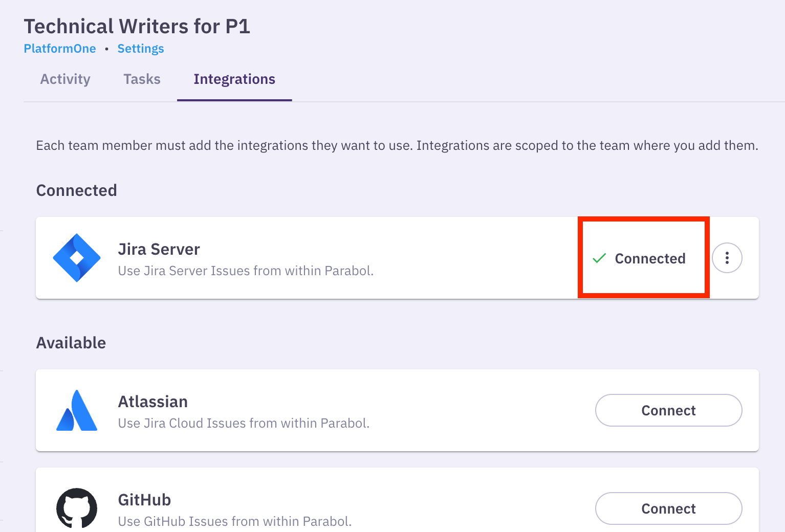This screenshot has width=785, height=532.
Task: Open the team Settings link
Action: click(141, 49)
